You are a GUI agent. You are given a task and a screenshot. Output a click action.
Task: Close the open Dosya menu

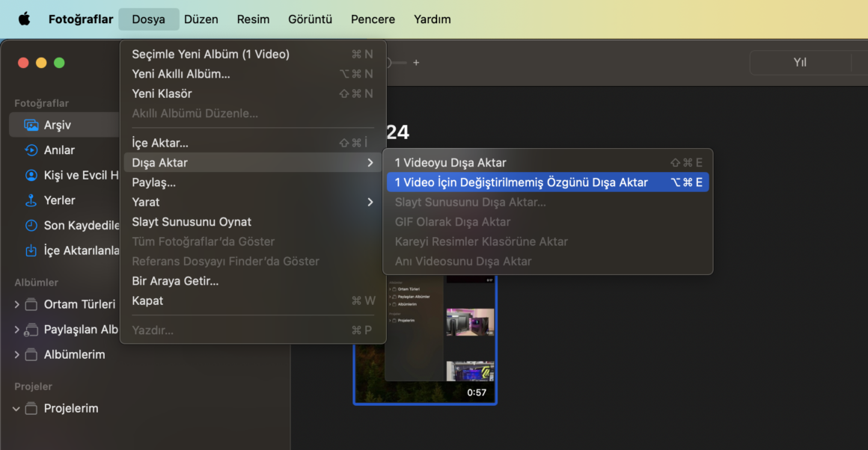tap(148, 19)
